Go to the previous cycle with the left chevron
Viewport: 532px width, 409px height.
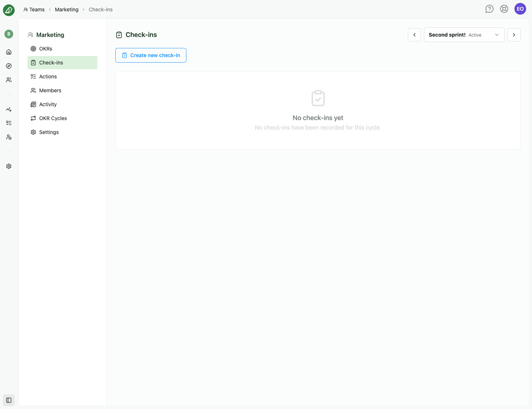(414, 35)
